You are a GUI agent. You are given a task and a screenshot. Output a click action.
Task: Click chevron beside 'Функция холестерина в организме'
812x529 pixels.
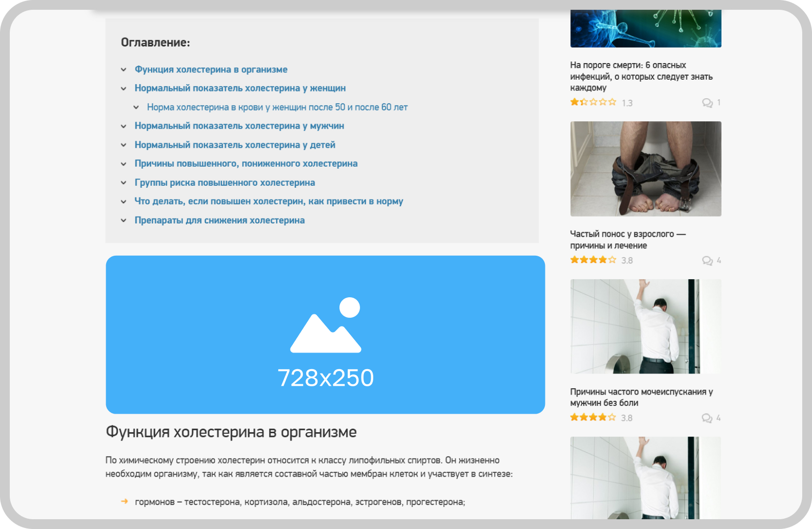pos(124,70)
